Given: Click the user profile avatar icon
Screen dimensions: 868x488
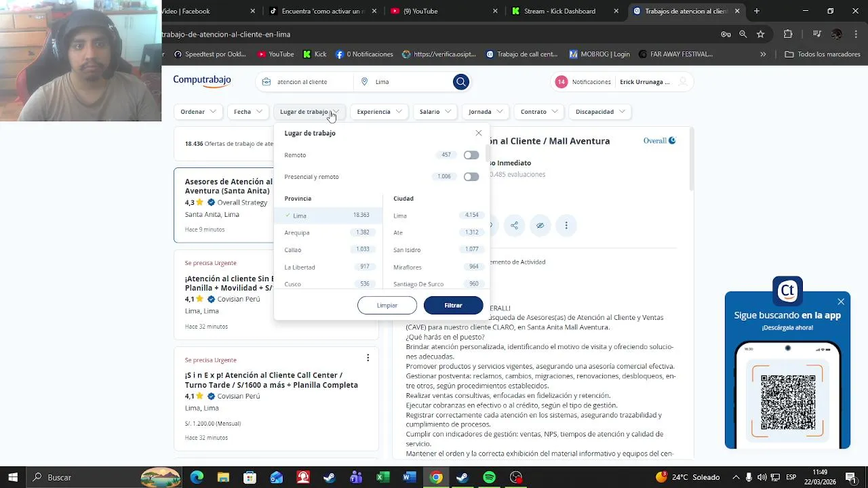Looking at the screenshot, I should (x=683, y=82).
